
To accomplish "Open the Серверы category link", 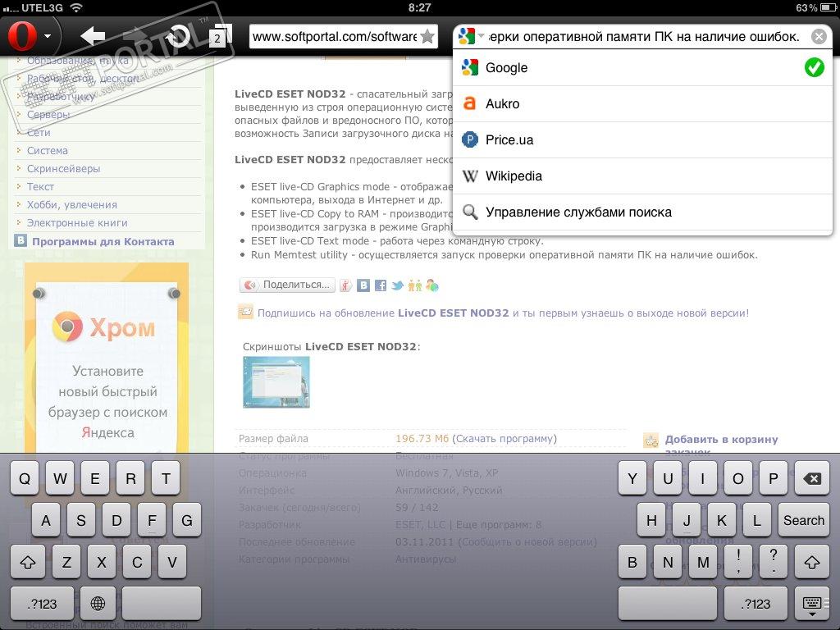I will pos(48,115).
